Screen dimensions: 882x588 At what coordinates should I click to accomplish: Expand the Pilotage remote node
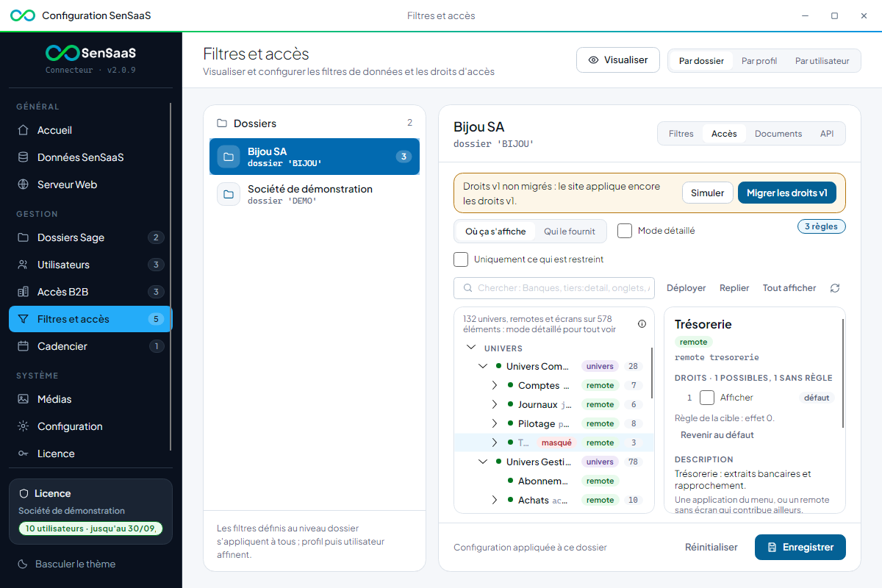pyautogui.click(x=495, y=423)
